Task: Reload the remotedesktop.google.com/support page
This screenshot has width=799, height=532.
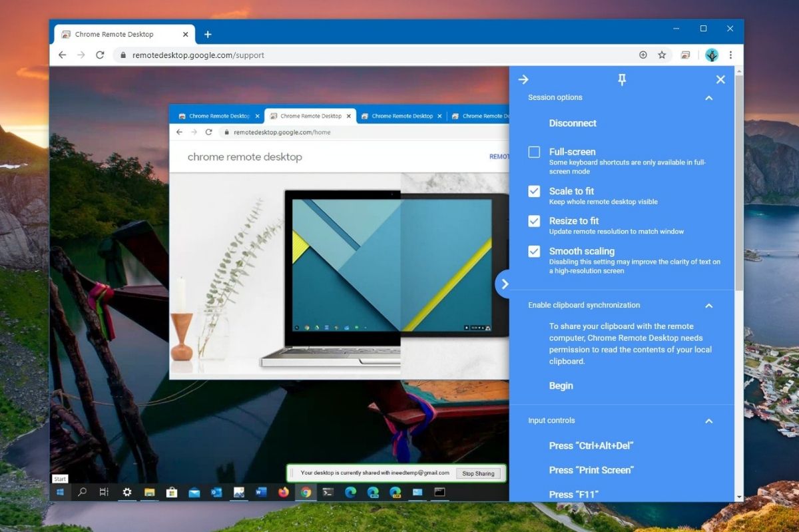Action: pos(100,55)
